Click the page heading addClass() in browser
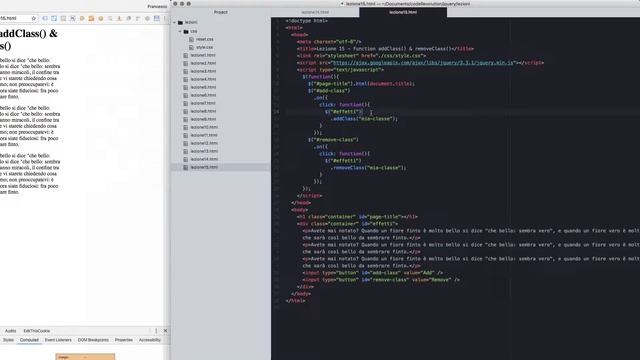Viewport: 640px width, 360px height. 29,39
